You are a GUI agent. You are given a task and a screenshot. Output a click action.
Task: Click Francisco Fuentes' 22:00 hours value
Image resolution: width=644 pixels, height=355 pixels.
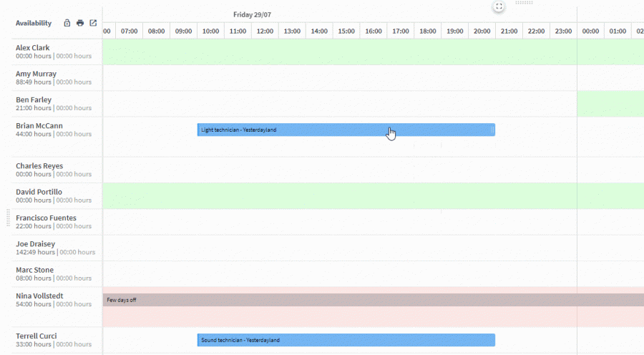pos(34,226)
